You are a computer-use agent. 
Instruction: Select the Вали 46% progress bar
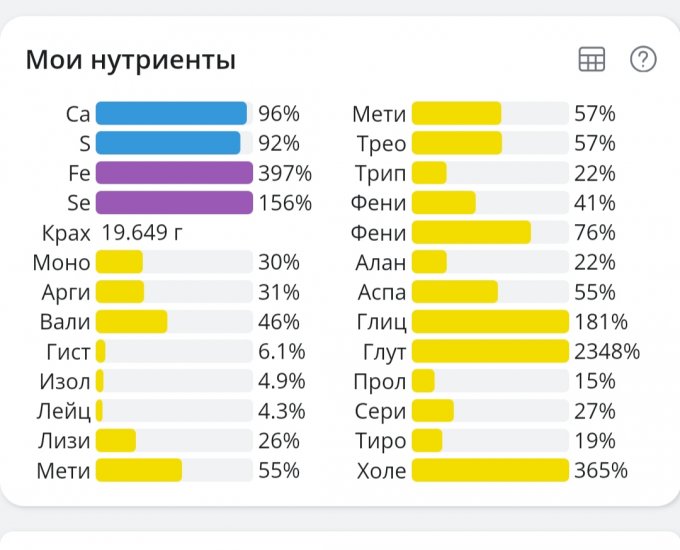[174, 322]
